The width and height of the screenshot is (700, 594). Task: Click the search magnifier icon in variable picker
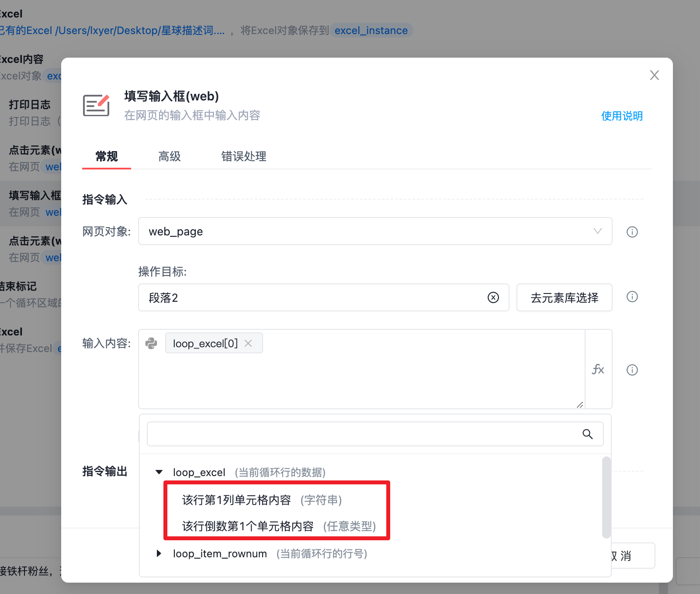(x=587, y=434)
